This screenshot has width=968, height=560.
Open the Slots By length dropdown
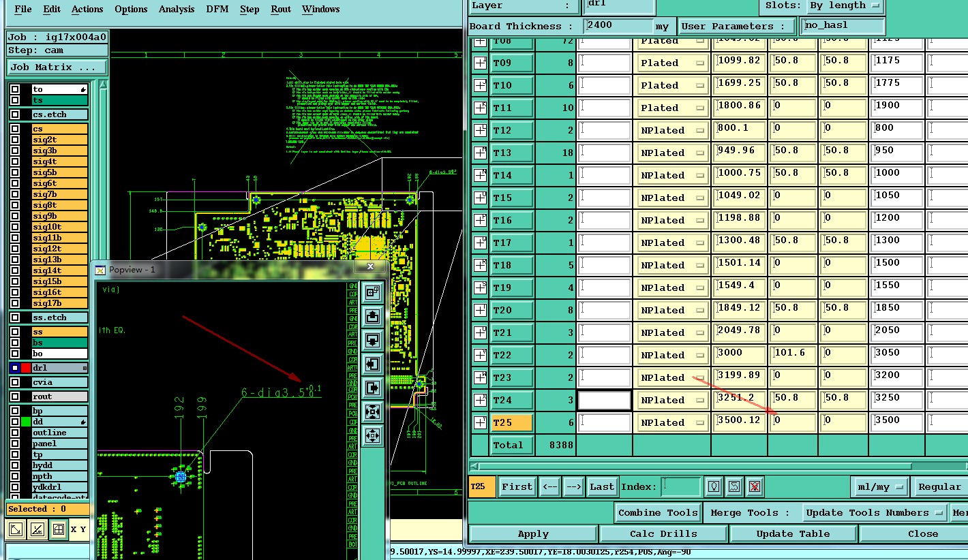tap(845, 5)
